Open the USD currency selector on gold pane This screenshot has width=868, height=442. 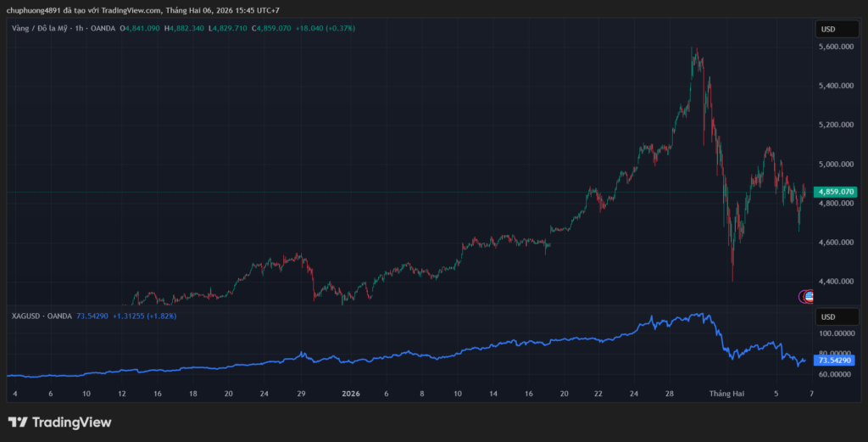tap(828, 30)
